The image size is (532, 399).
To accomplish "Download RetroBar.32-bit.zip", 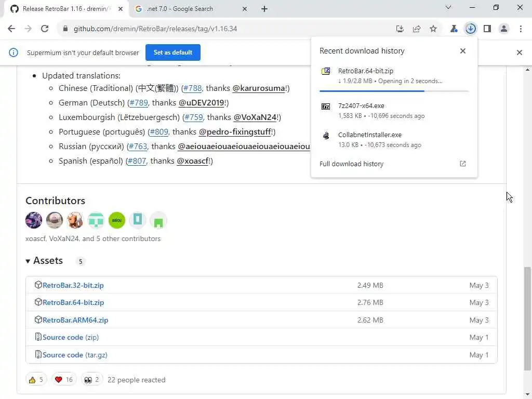I will pos(73,285).
